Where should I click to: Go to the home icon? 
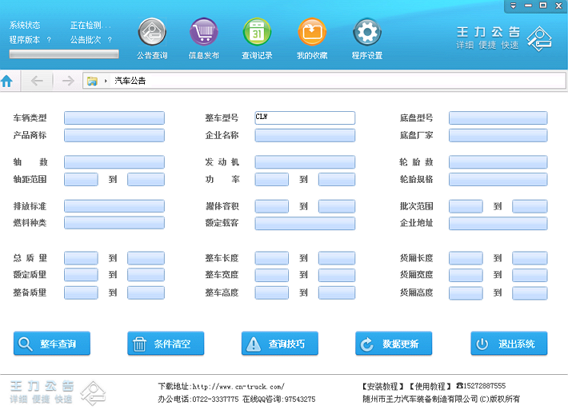click(x=7, y=81)
